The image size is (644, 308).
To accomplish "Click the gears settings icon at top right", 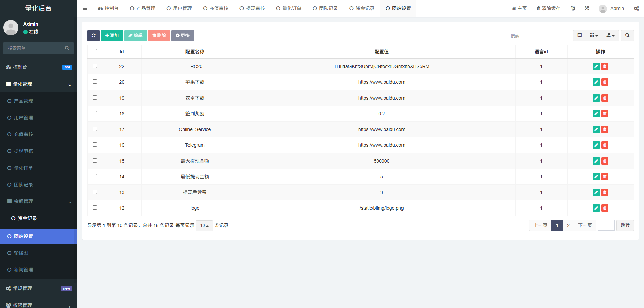I will click(x=636, y=8).
